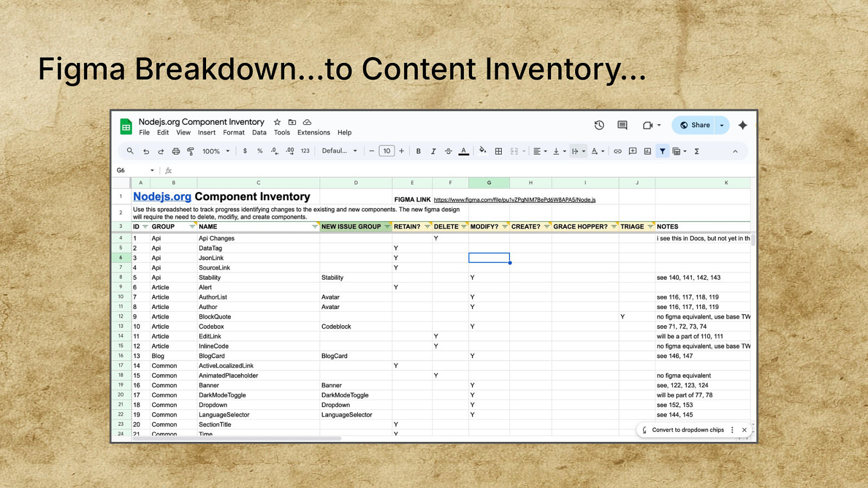Toggle the filter button in toolbar
868x488 pixels.
[x=662, y=151]
